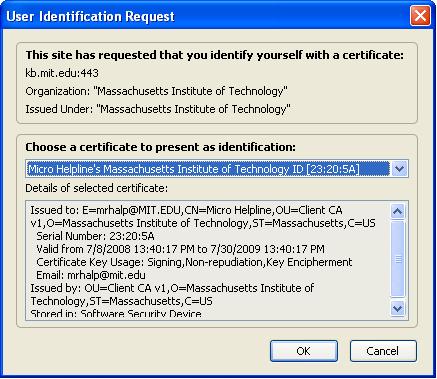Click the Issued Under line text

tap(158, 109)
